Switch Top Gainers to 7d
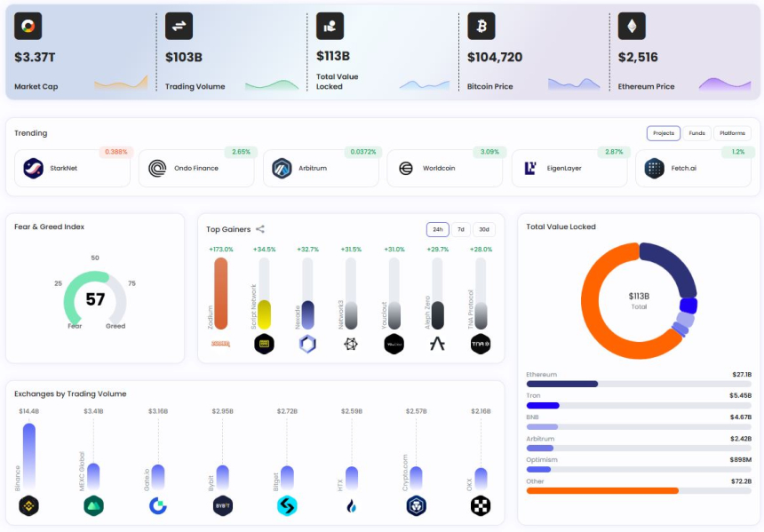This screenshot has height=532, width=764. (461, 229)
